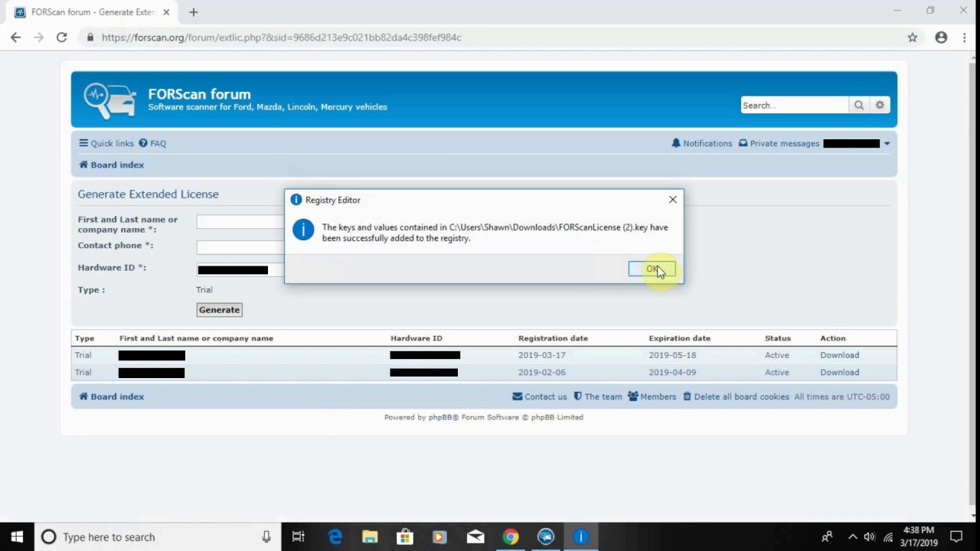Open Microsoft Store from taskbar

pos(405,537)
